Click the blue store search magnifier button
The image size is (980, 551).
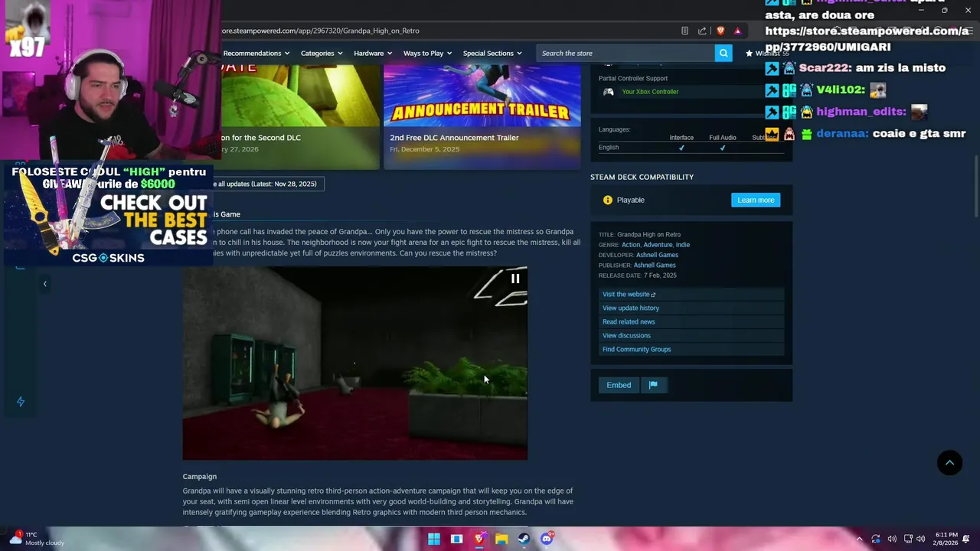click(x=724, y=53)
